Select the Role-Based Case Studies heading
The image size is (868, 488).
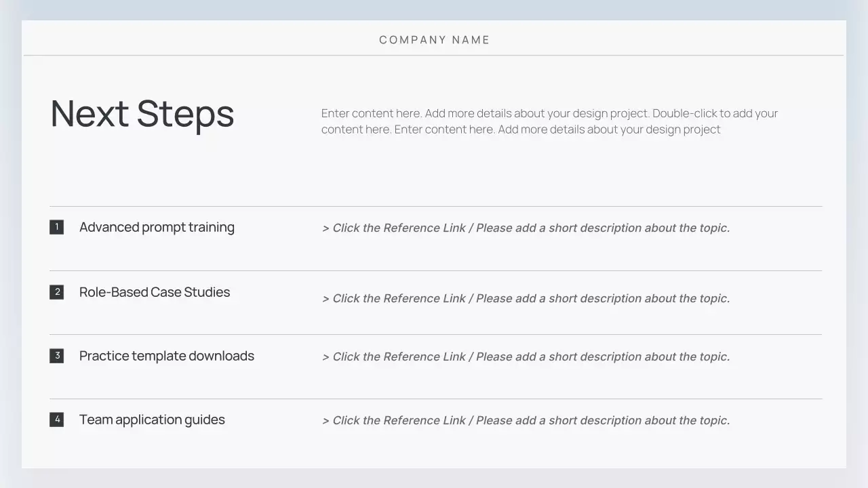tap(155, 292)
